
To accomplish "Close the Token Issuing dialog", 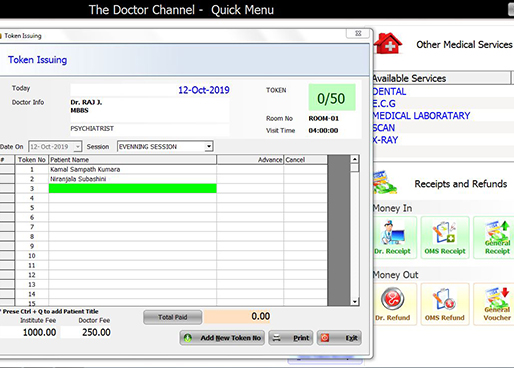I will 358,33.
